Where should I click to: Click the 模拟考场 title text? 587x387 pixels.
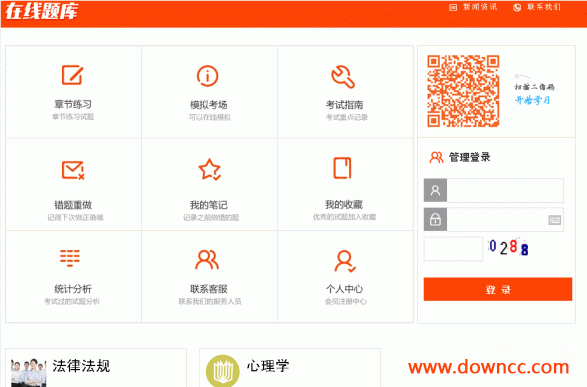point(209,105)
